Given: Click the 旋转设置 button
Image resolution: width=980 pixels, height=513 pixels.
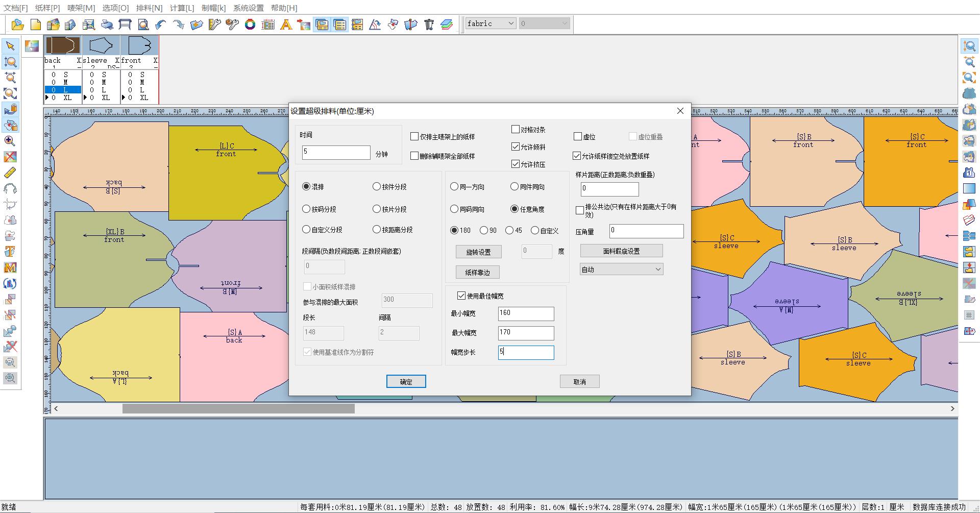Looking at the screenshot, I should (x=478, y=252).
